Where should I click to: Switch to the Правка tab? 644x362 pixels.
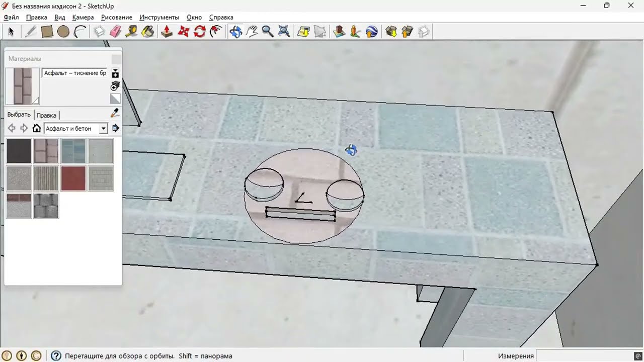tap(46, 115)
